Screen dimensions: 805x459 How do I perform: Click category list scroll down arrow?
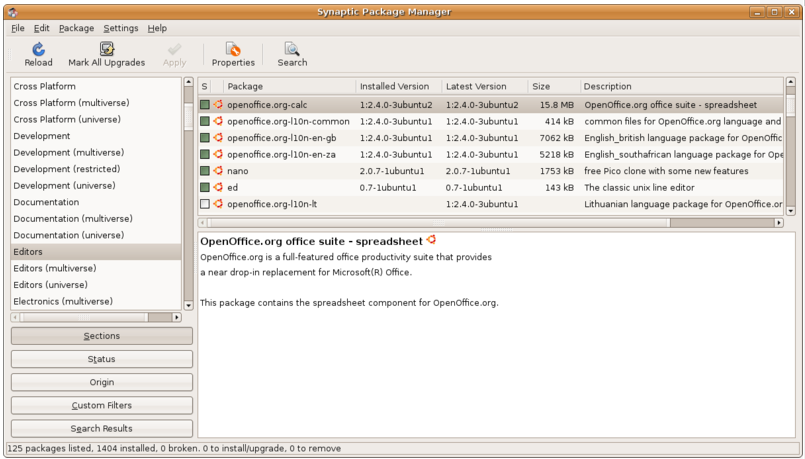pos(188,305)
